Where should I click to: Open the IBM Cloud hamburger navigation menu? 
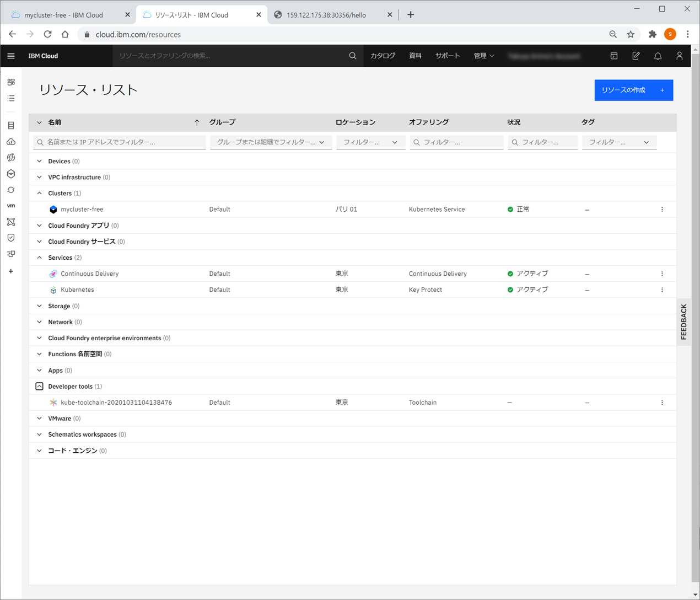coord(11,56)
